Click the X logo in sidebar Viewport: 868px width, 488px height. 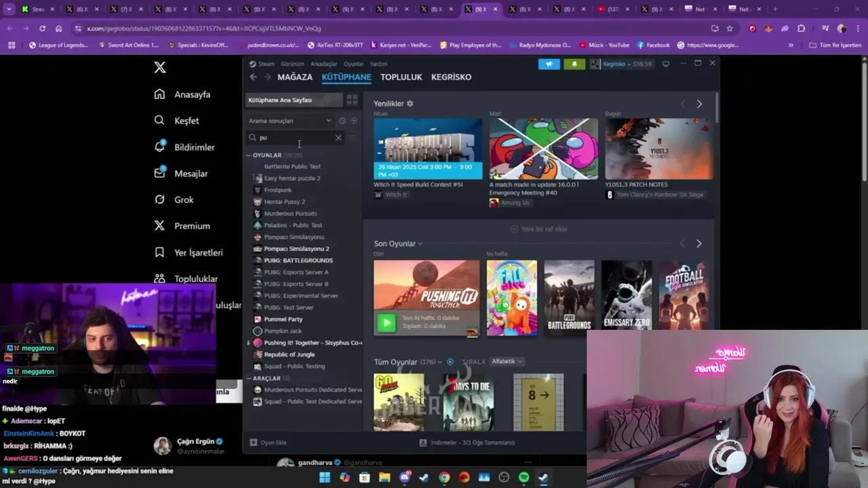coord(160,67)
